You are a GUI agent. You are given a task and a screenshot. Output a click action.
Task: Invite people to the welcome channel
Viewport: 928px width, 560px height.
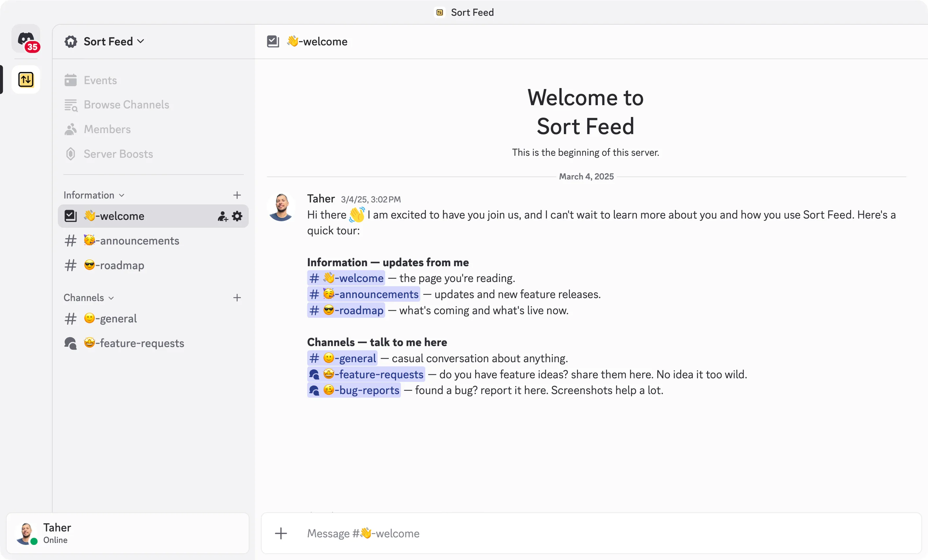pos(222,216)
